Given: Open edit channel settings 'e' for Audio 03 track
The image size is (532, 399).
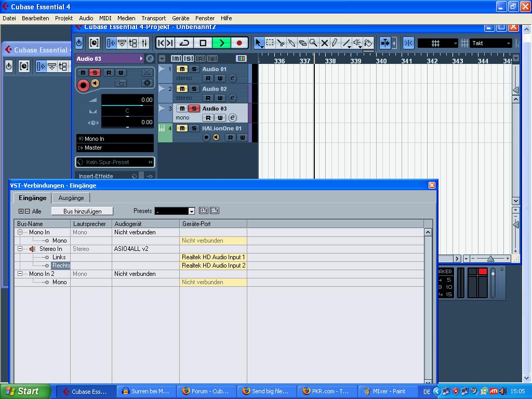Looking at the screenshot, I should coord(232,118).
